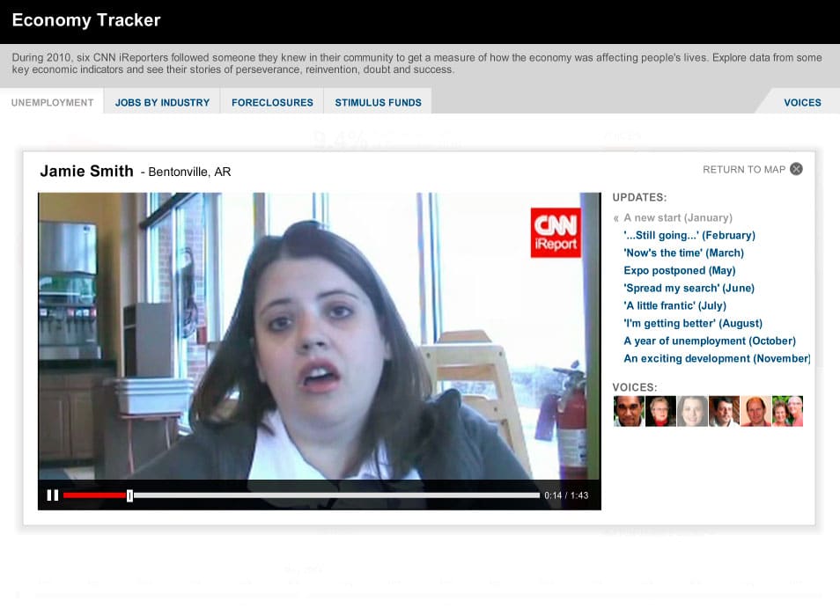Select 'I'm getting better' (August) update
Image resolution: width=840 pixels, height=616 pixels.
click(693, 324)
